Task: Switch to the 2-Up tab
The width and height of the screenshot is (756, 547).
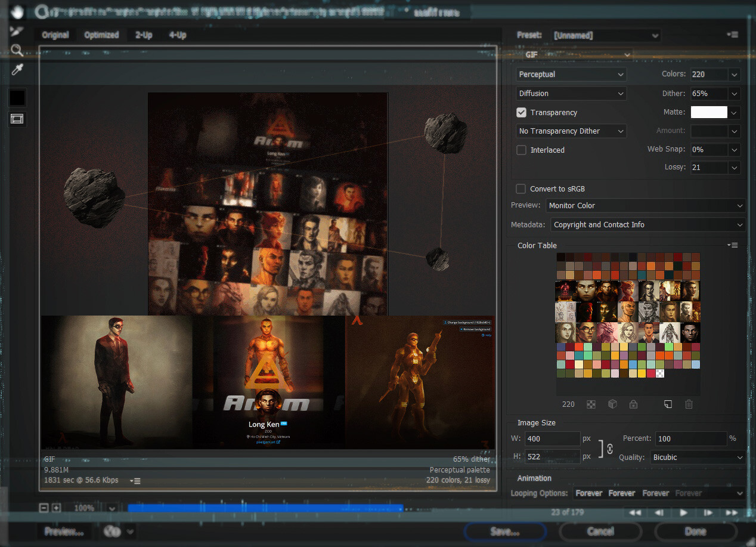Action: [x=144, y=35]
